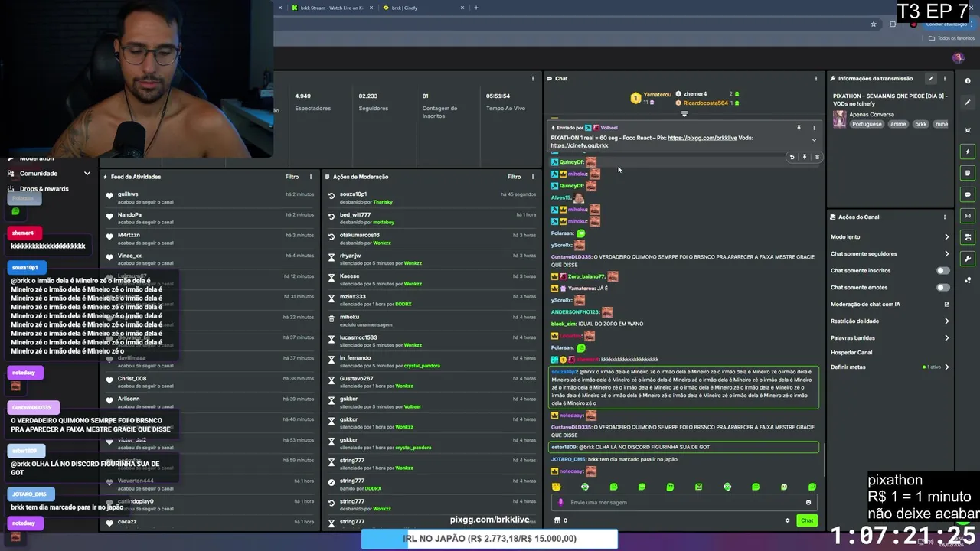This screenshot has height=551, width=980.
Task: Unpin the pinned chat message
Action: coord(799,128)
